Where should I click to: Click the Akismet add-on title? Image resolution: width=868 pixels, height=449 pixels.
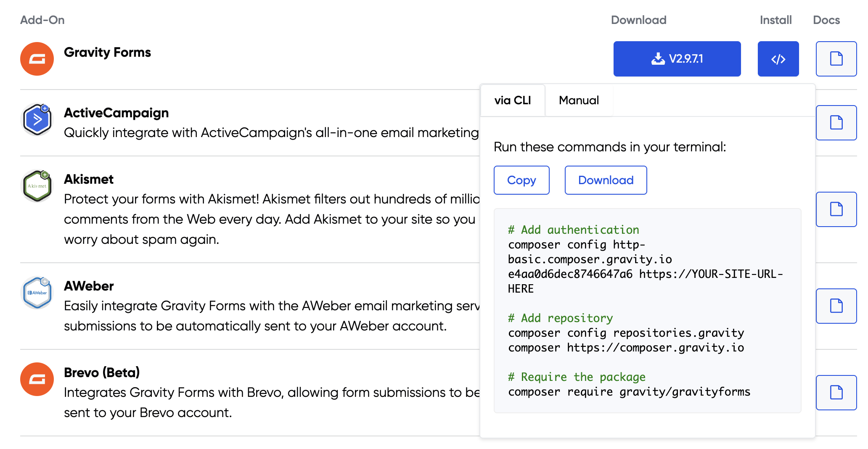(89, 179)
